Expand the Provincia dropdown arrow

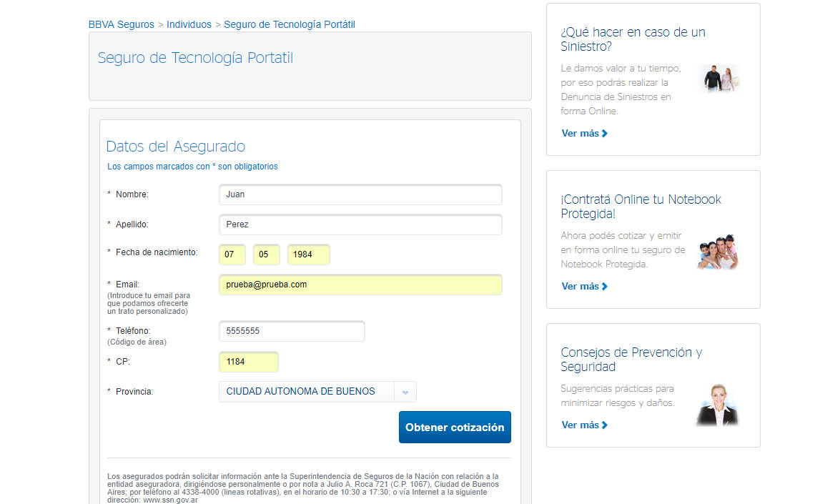click(x=405, y=392)
